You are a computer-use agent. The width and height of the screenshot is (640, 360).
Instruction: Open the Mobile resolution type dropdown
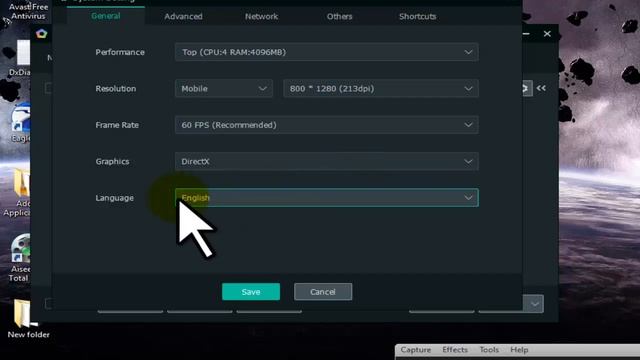tap(224, 89)
